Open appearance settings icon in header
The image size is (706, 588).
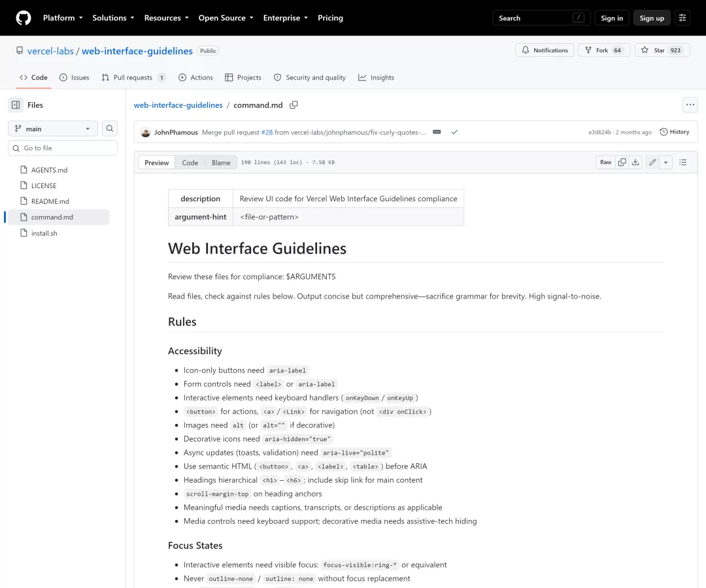click(682, 18)
